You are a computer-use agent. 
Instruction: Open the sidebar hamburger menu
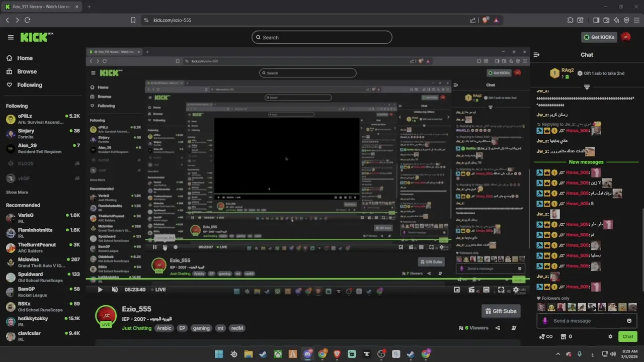11,37
